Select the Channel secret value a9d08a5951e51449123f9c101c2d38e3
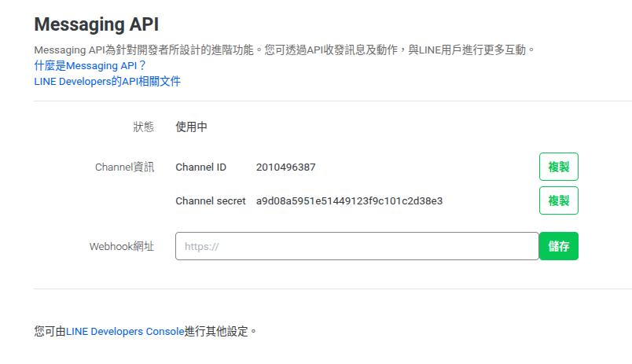 click(x=350, y=201)
